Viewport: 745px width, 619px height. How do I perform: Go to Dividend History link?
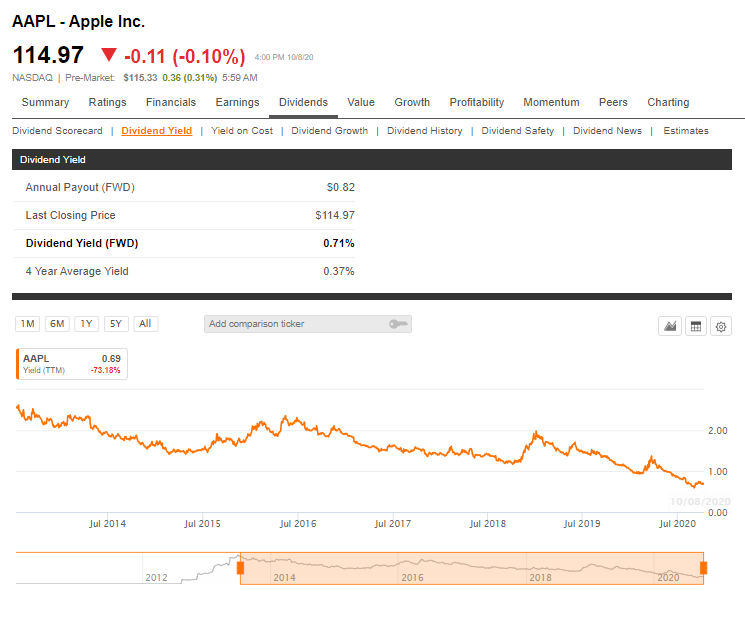[x=425, y=131]
